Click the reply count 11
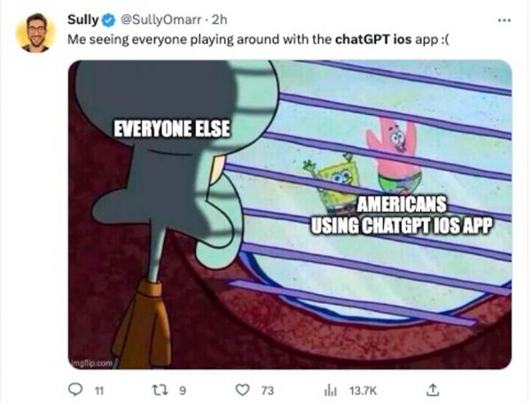Viewport: 532px width, 403px height. tap(98, 391)
